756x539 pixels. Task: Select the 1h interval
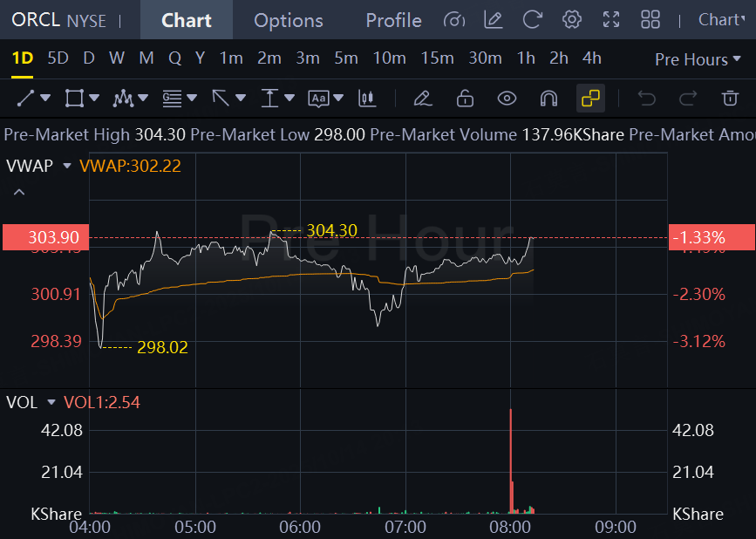pyautogui.click(x=526, y=58)
